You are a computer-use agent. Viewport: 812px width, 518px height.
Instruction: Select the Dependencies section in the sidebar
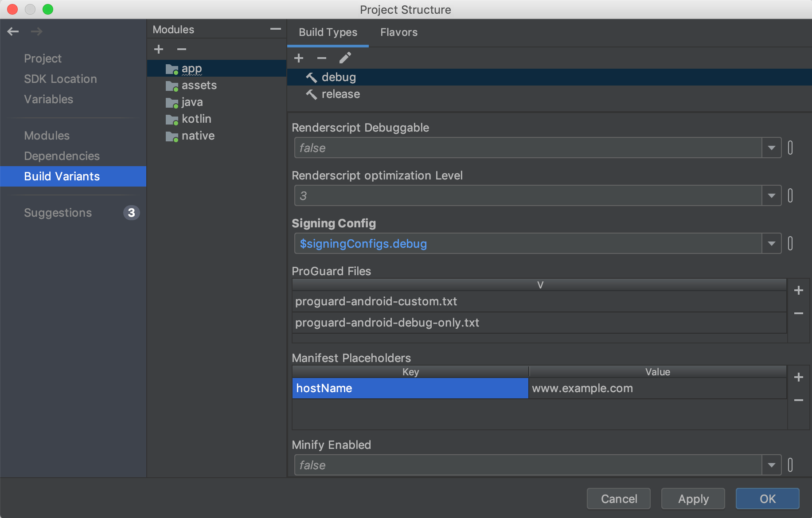pyautogui.click(x=62, y=156)
